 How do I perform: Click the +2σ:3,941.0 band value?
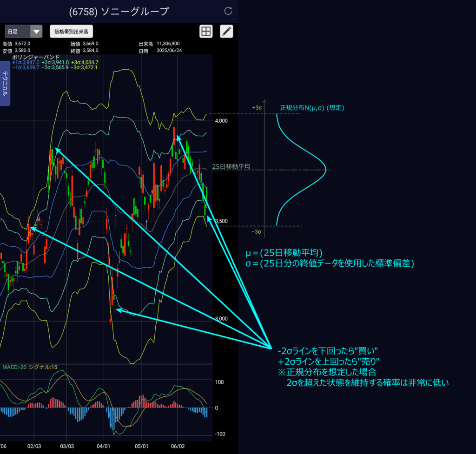point(55,62)
